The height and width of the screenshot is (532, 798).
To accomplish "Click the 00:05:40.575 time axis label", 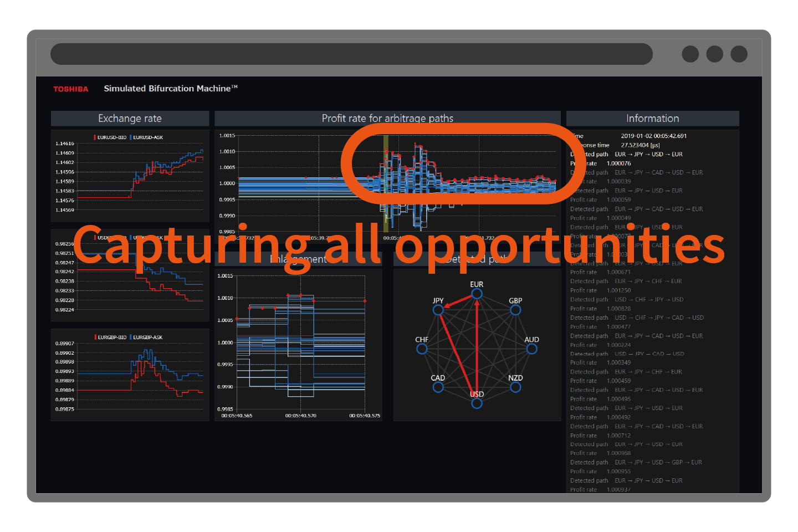I will 365,416.
